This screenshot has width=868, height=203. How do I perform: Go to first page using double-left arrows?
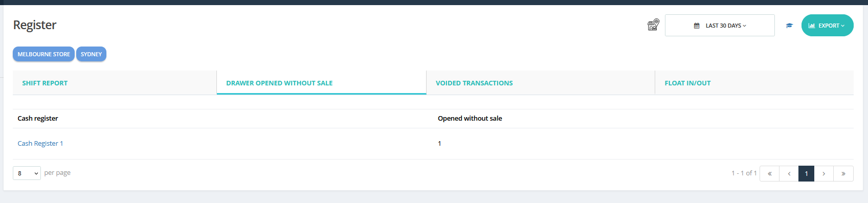(770, 173)
